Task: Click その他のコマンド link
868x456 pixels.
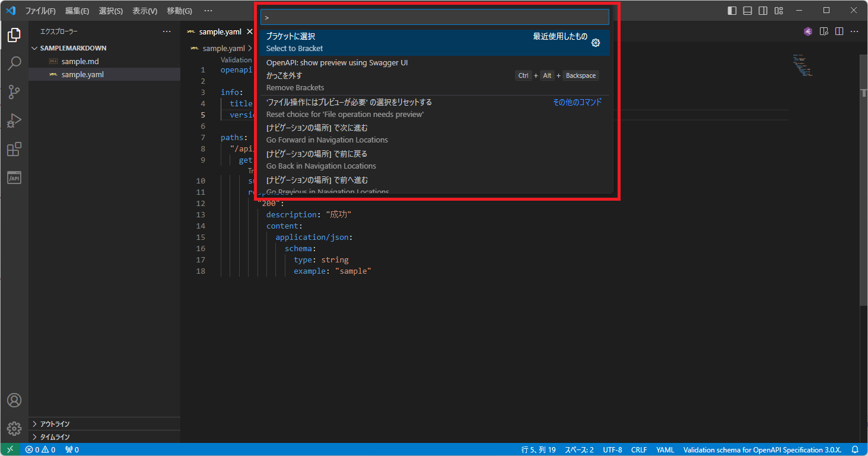Action: coord(577,102)
